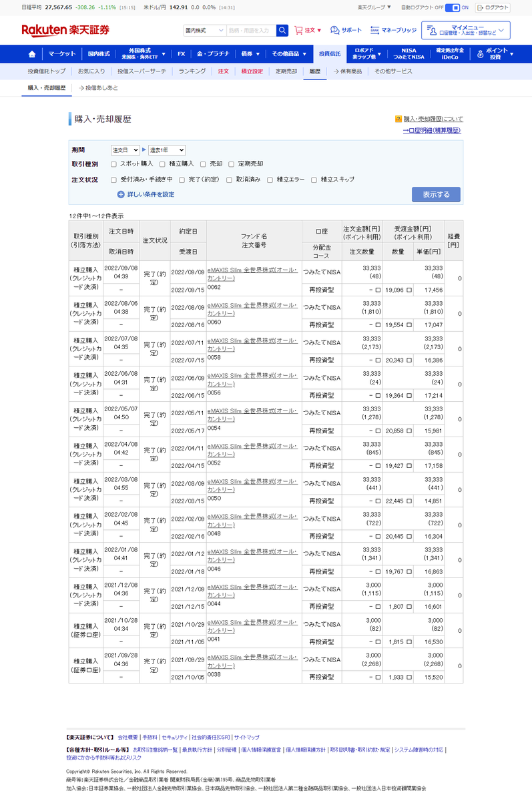Open ランキング sub-tab
The height and width of the screenshot is (801, 532).
click(192, 71)
